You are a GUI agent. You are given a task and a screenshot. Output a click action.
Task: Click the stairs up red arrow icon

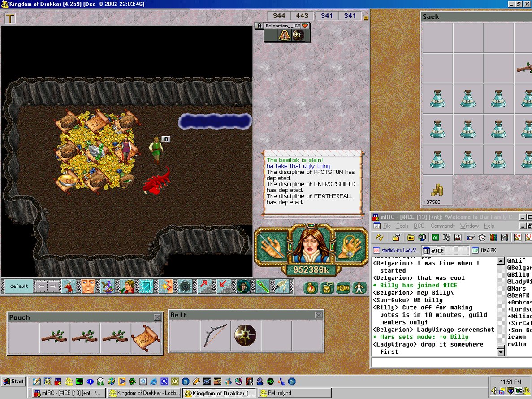coord(204,286)
